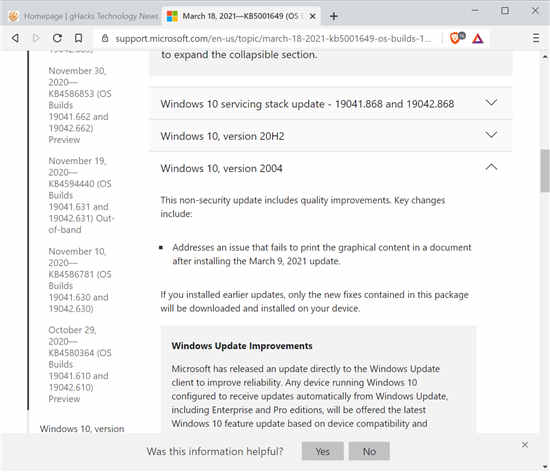View site info via the padlock icon
This screenshot has width=550, height=472.
point(105,38)
